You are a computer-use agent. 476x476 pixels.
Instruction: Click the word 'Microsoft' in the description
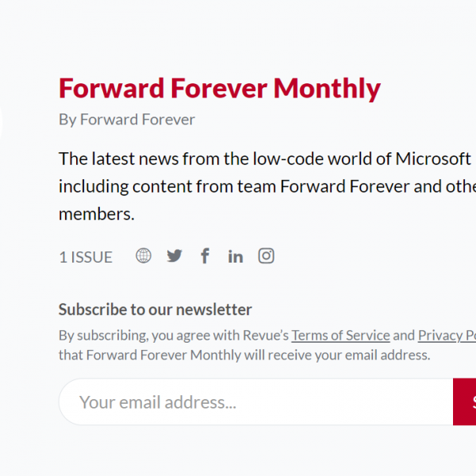pos(433,159)
